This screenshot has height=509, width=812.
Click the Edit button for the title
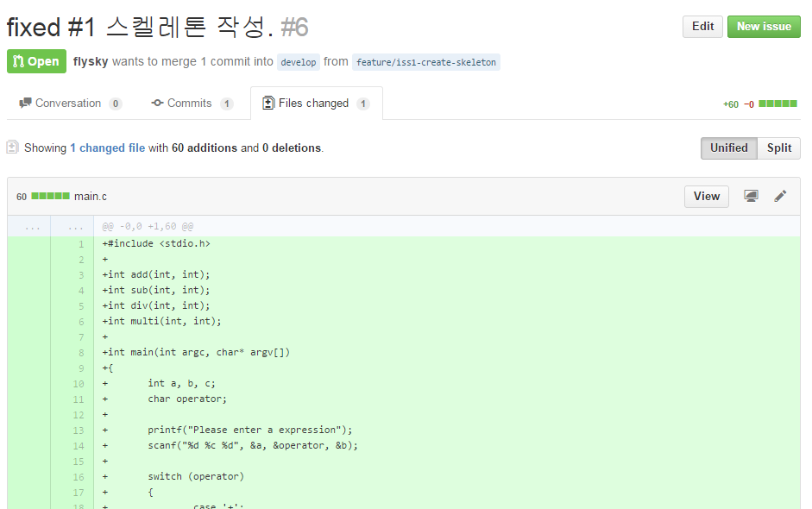click(x=702, y=27)
